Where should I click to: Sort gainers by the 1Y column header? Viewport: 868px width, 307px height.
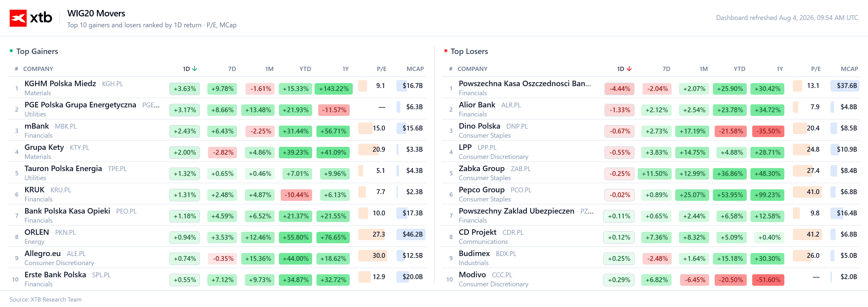coord(346,69)
